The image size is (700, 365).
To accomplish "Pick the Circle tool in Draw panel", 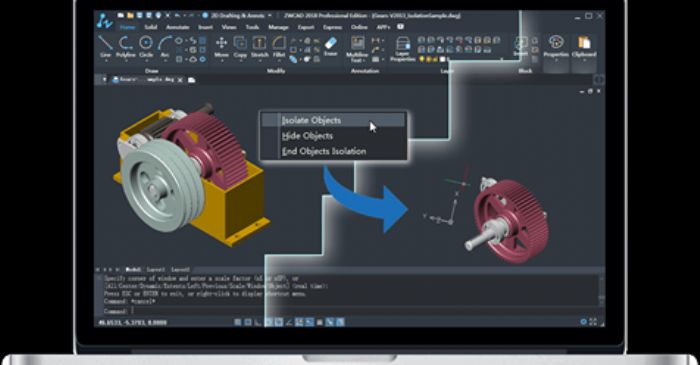I will point(146,46).
